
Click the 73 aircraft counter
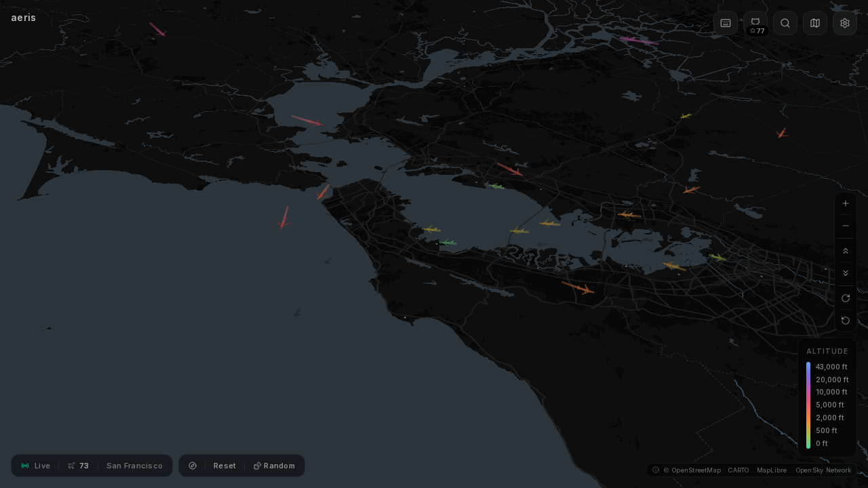(x=78, y=466)
